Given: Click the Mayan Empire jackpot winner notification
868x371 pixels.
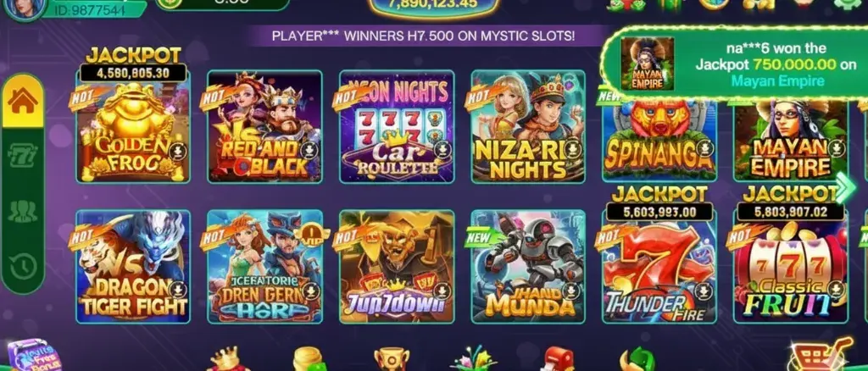Looking at the screenshot, I should [737, 64].
